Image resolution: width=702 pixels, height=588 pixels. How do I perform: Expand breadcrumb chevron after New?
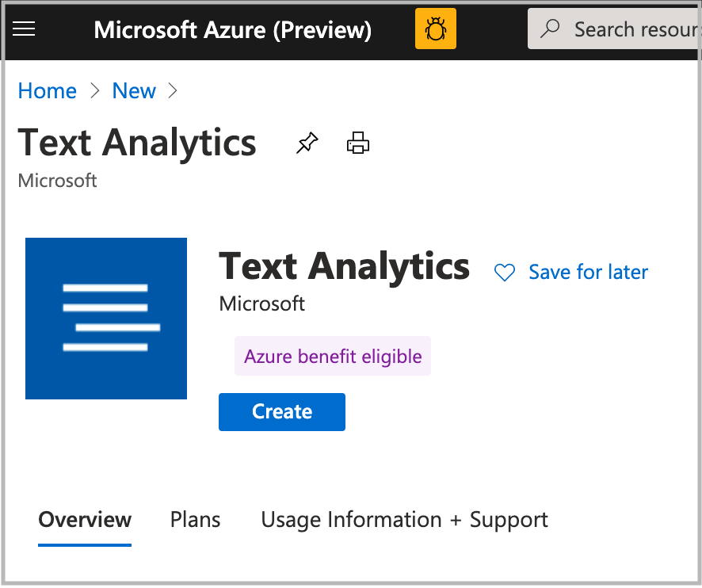point(173,91)
